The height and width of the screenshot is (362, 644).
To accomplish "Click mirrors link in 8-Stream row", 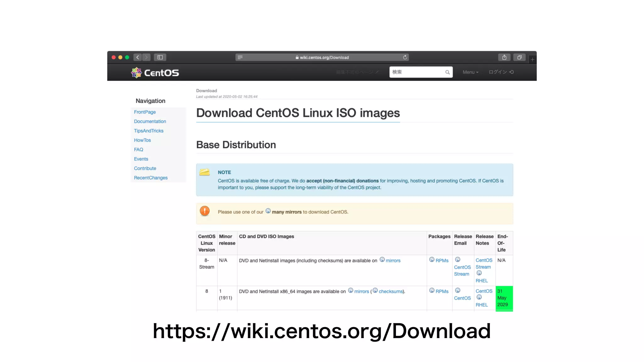I will click(393, 261).
